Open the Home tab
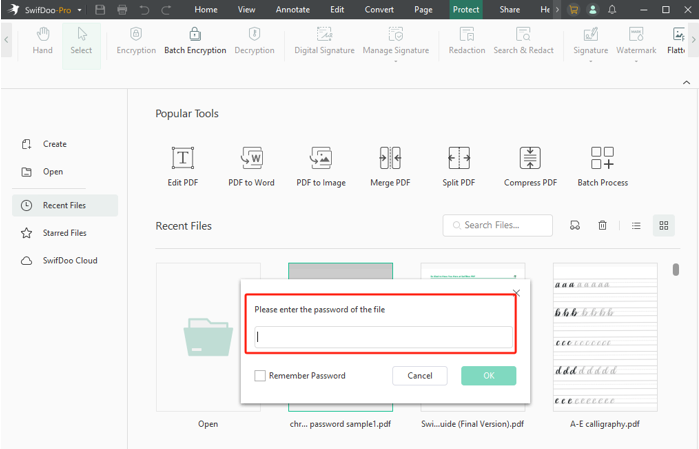 pos(206,9)
